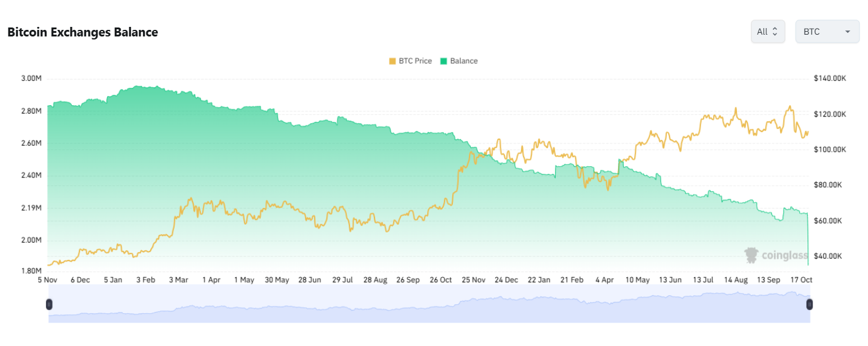Click the green Balance legend swatch
The image size is (868, 346).
pos(444,61)
